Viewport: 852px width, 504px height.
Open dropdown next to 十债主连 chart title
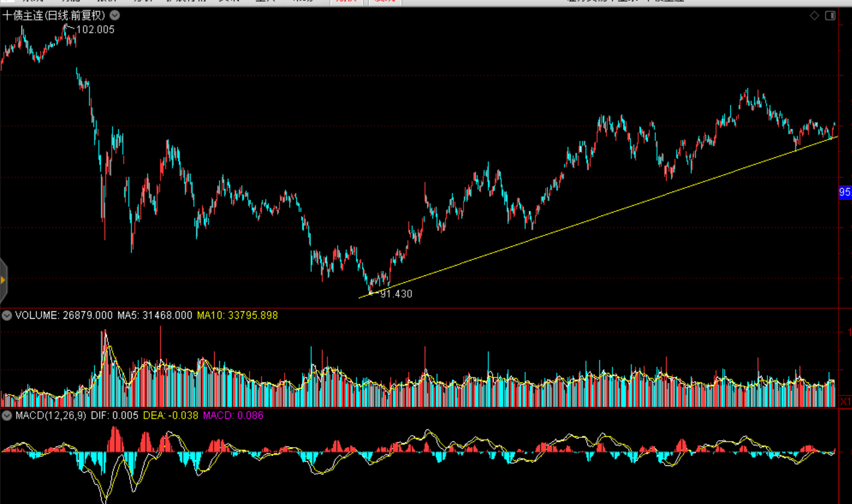[115, 15]
